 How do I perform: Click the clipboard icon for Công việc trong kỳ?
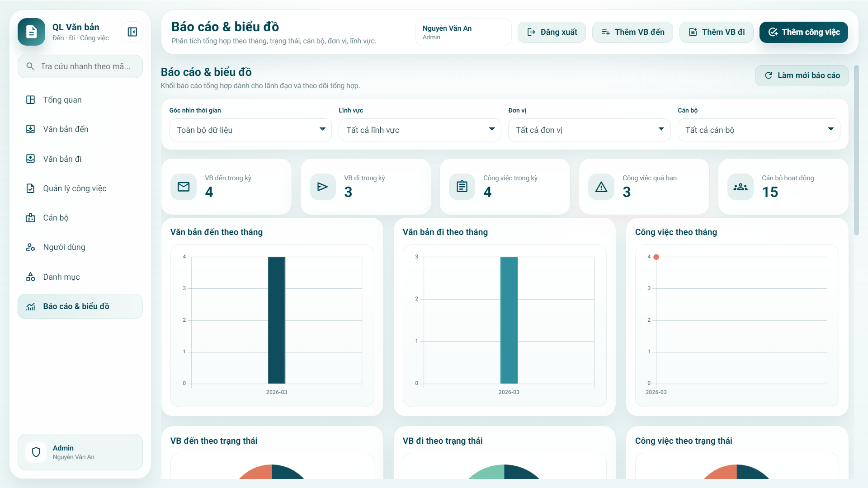coord(462,187)
